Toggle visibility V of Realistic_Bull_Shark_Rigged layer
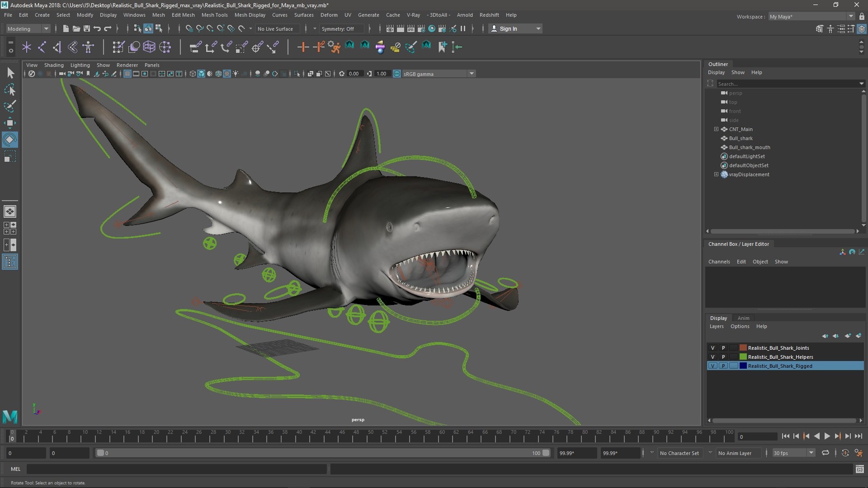868x488 pixels. pos(712,366)
